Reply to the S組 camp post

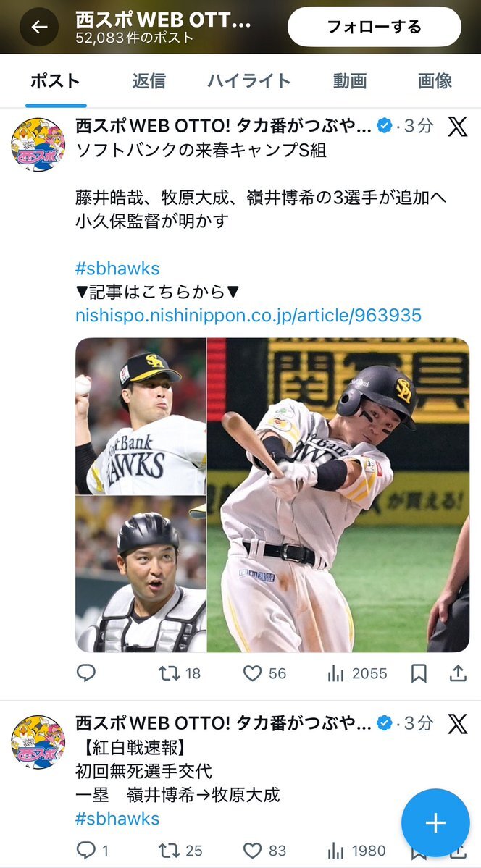(x=86, y=673)
